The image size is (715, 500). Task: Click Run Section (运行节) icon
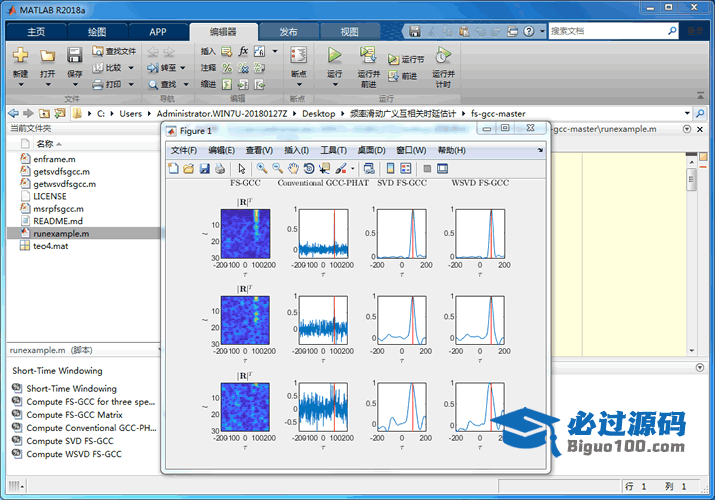coord(394,59)
